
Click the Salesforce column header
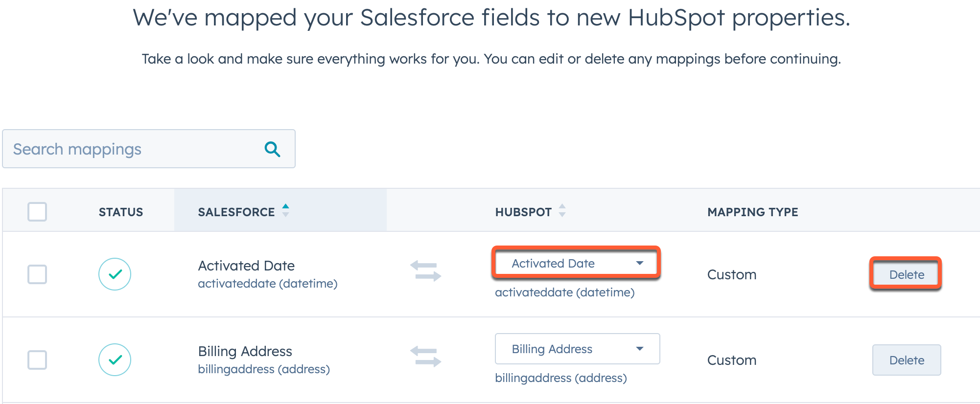click(236, 212)
